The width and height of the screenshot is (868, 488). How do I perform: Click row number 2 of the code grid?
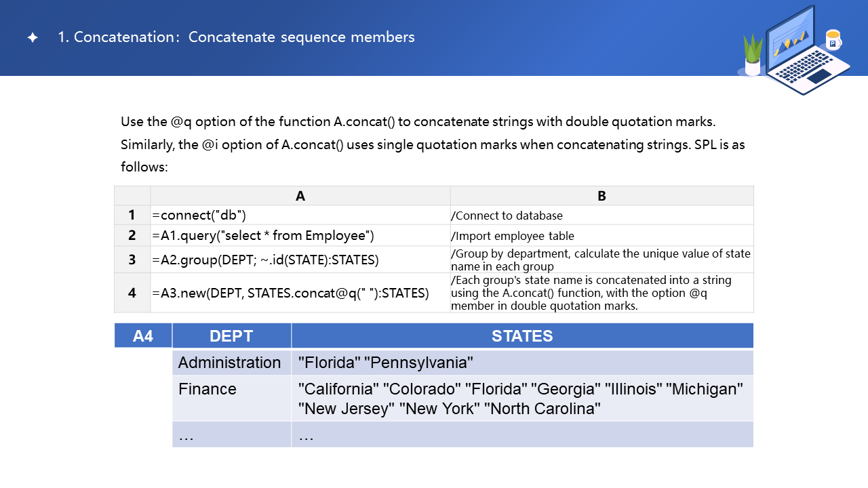pos(132,235)
